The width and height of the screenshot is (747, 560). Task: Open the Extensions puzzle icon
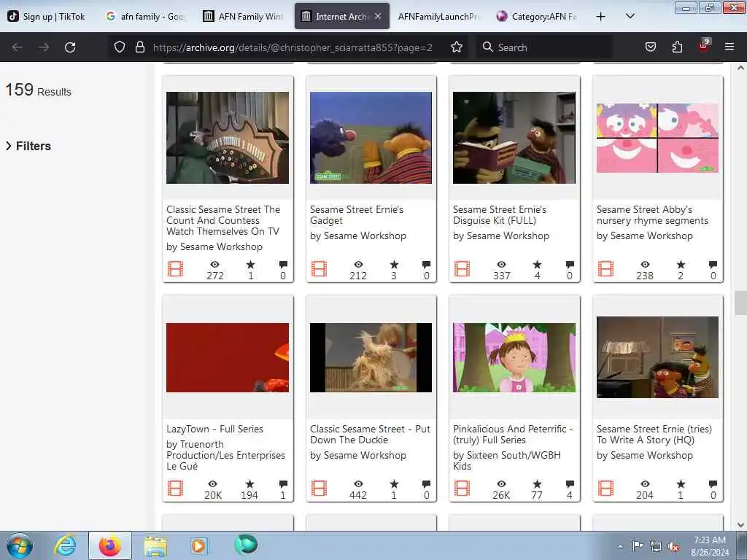pyautogui.click(x=677, y=47)
